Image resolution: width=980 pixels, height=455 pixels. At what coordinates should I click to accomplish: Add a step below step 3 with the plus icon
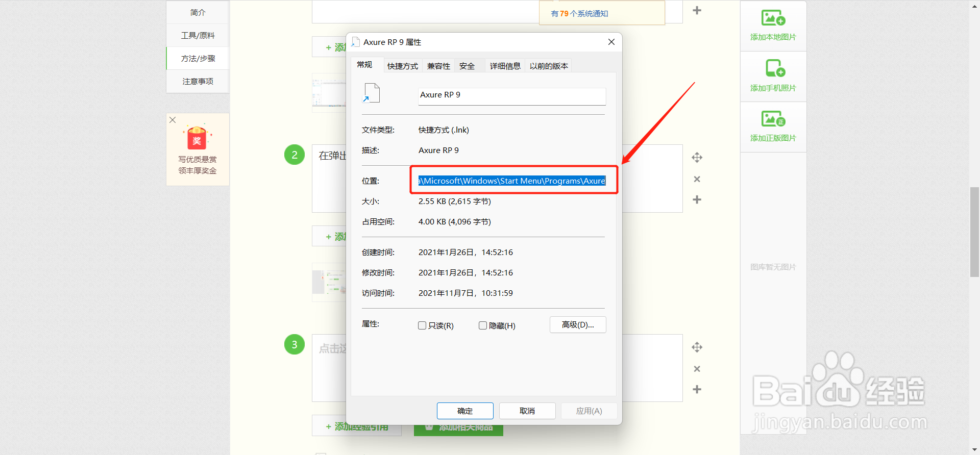pos(697,389)
